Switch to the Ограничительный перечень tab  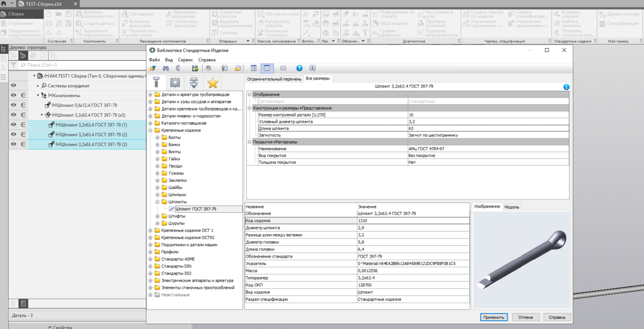274,79
